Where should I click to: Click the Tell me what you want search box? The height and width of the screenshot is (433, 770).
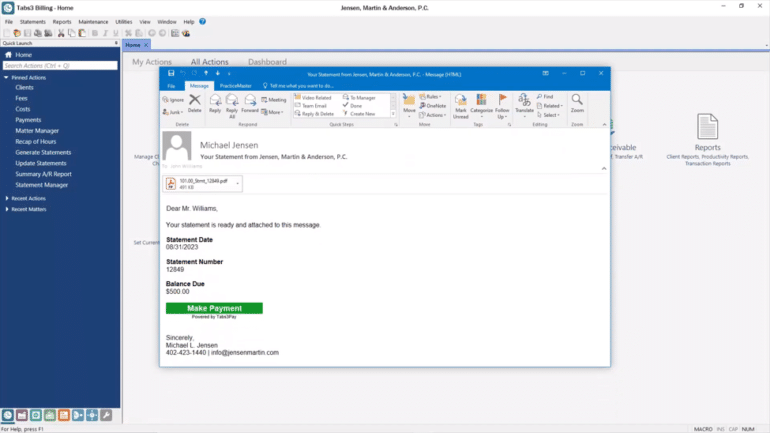tap(298, 86)
